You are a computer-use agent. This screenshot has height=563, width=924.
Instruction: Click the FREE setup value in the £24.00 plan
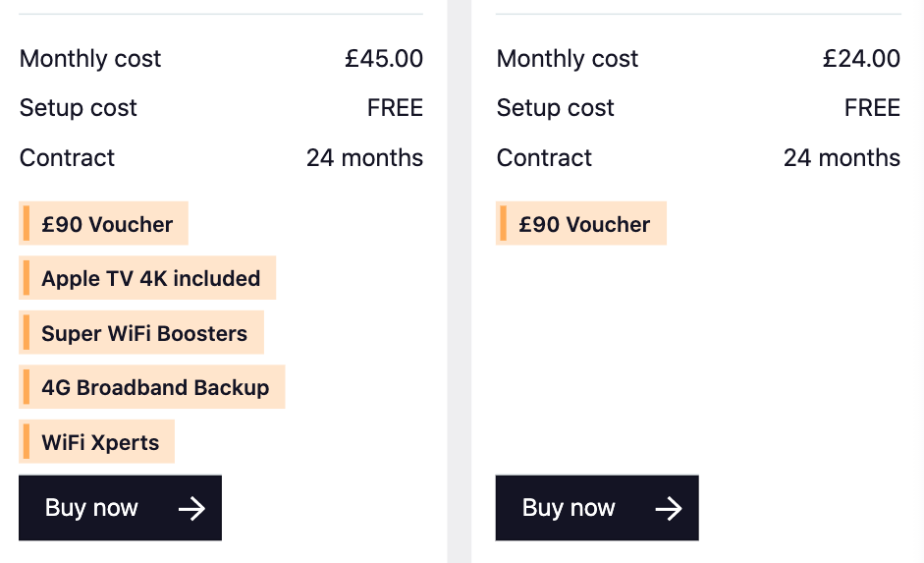872,108
